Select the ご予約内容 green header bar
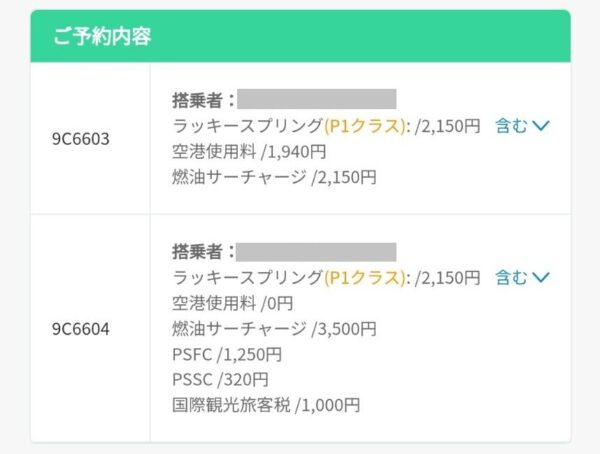This screenshot has width=600, height=454. tap(300, 37)
